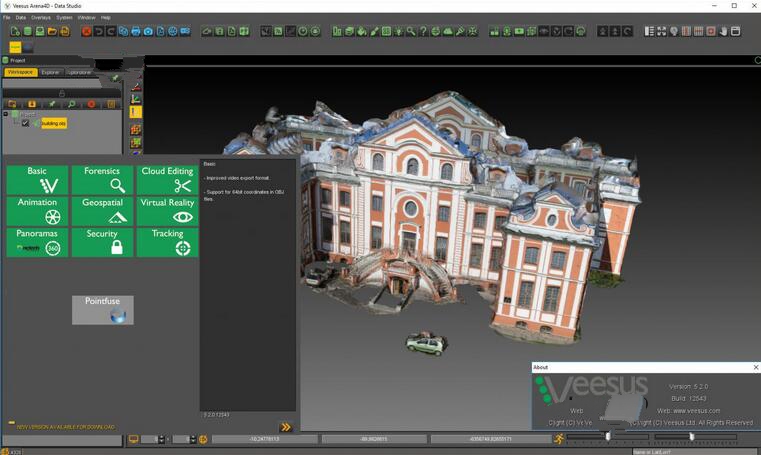Click the white hand pan tool icon
The image size is (761, 455).
(723, 32)
